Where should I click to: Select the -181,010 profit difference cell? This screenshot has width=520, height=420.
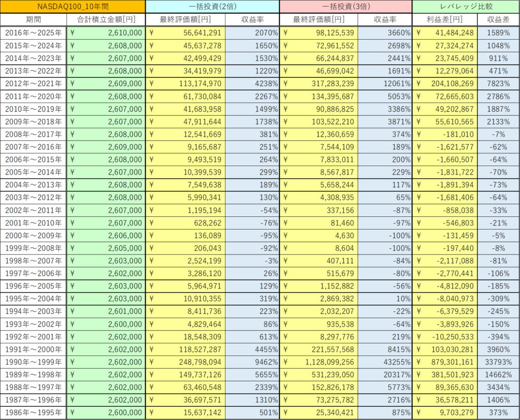tap(445, 135)
